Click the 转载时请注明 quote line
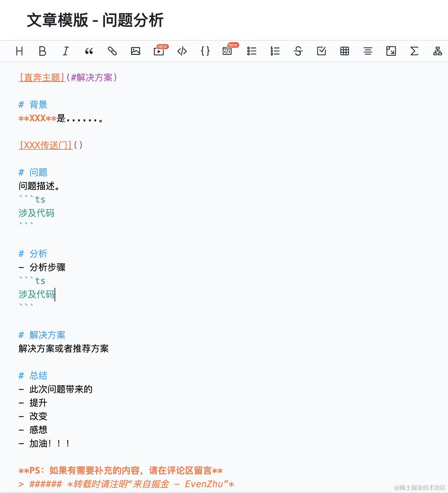 tap(126, 484)
